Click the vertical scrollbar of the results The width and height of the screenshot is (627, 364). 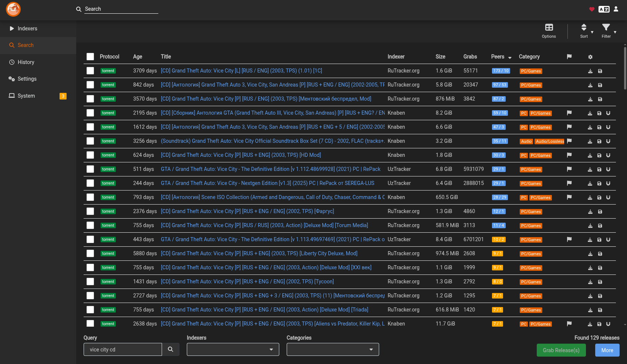(625, 68)
